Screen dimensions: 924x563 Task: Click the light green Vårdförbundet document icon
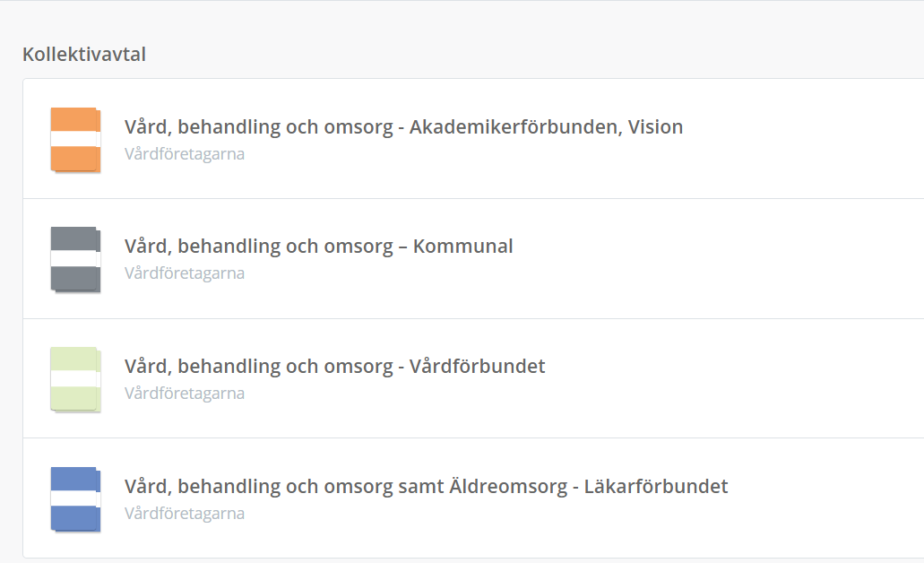tap(75, 379)
